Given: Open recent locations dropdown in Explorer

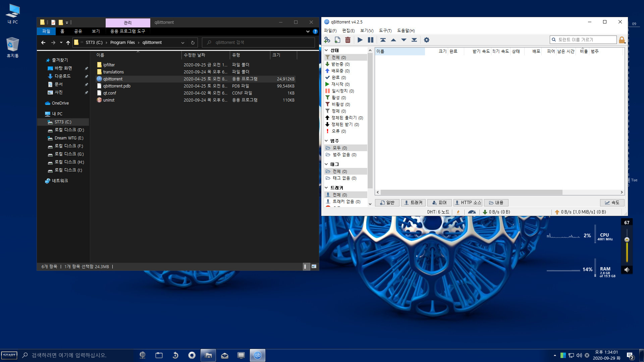Looking at the screenshot, I should 61,43.
